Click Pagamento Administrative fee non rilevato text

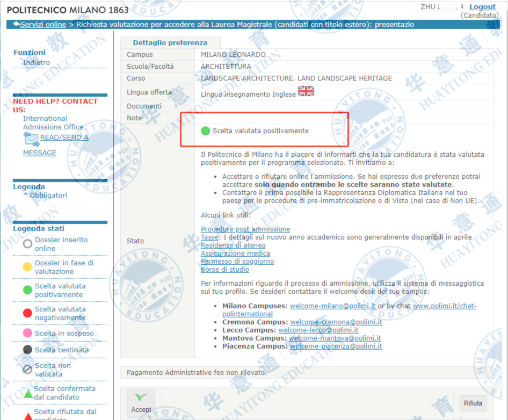coord(195,373)
